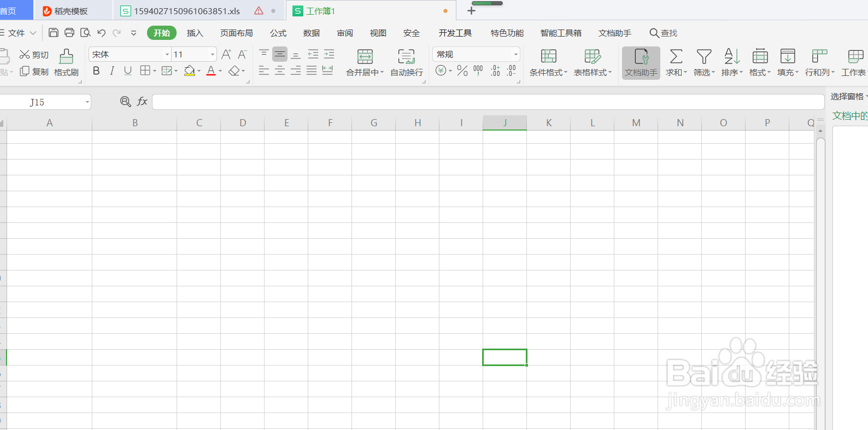Decrease font size with smaller A
Image resolution: width=868 pixels, height=430 pixels.
coord(242,54)
